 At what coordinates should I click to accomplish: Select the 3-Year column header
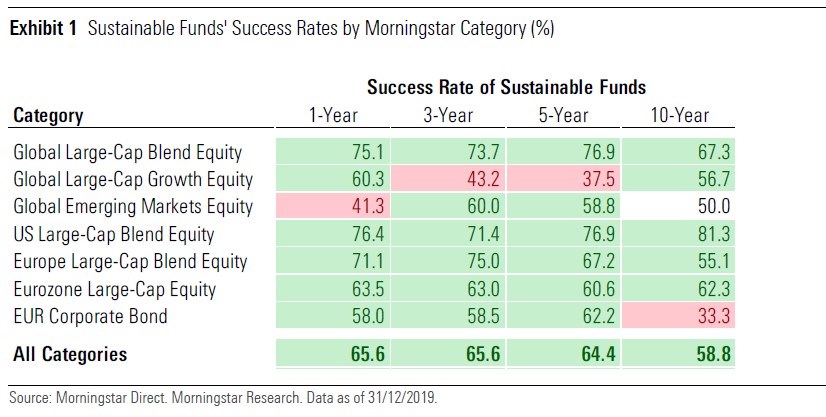pos(449,115)
